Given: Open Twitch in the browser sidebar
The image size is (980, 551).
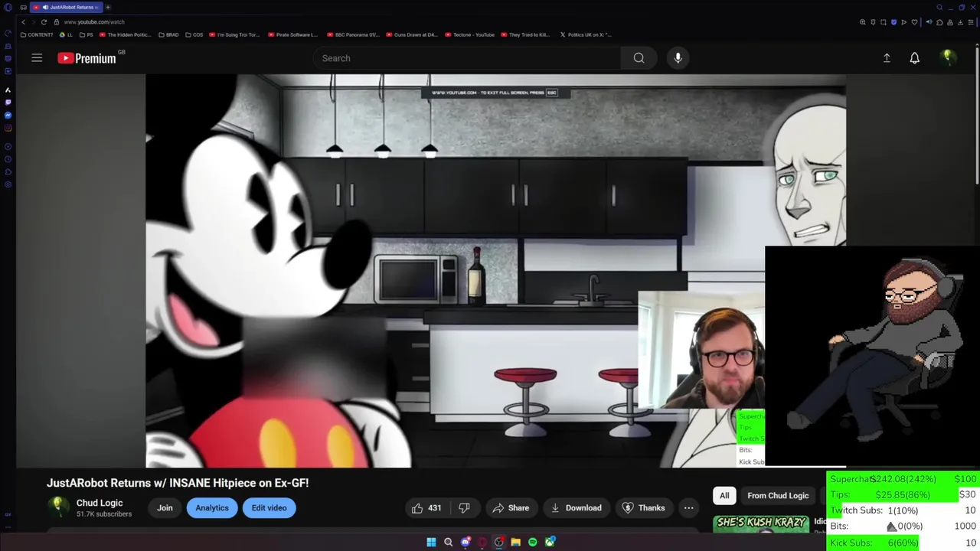Looking at the screenshot, I should (x=8, y=103).
